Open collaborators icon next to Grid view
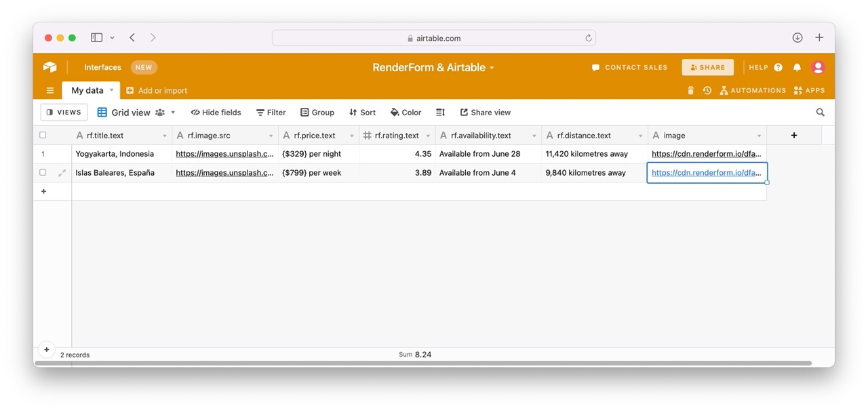This screenshot has height=411, width=868. pyautogui.click(x=160, y=113)
